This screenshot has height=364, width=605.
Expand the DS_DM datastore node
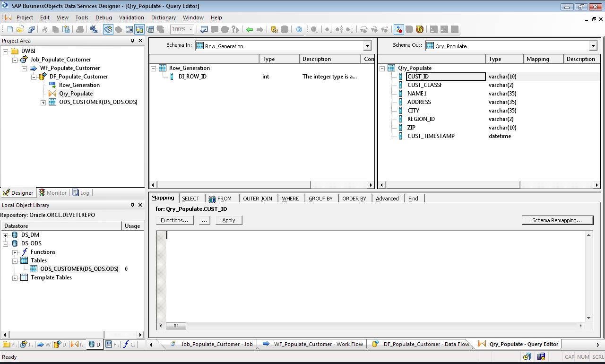(x=6, y=235)
